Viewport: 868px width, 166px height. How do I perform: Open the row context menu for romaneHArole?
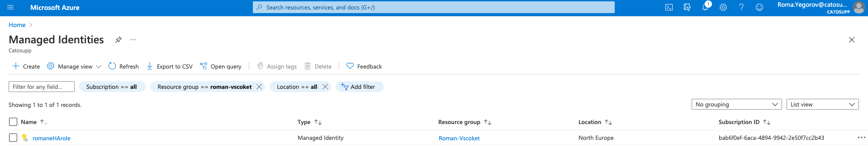tap(861, 138)
